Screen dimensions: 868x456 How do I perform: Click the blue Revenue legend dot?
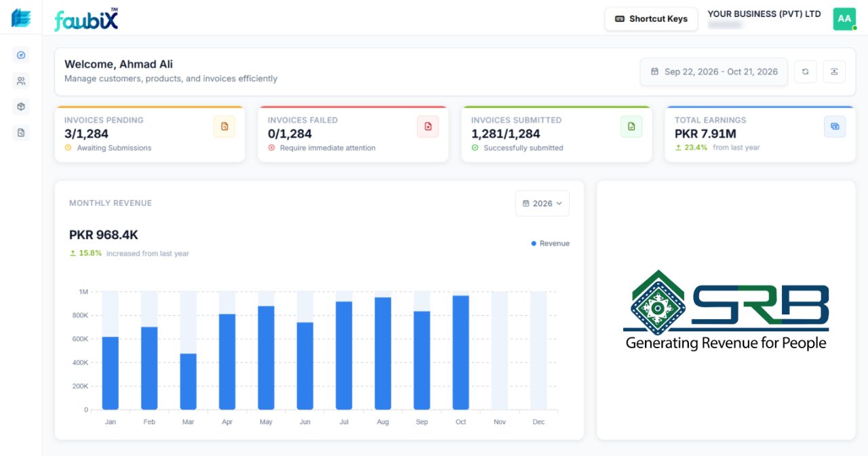(534, 243)
